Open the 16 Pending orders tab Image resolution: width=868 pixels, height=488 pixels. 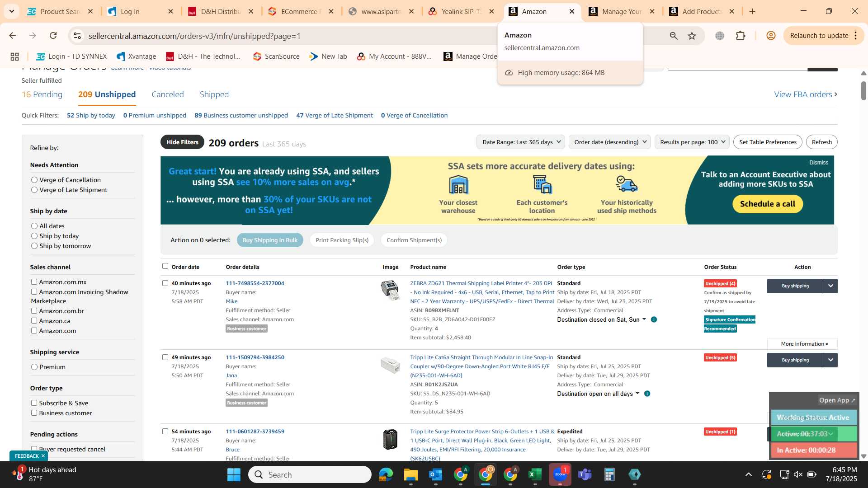(42, 94)
